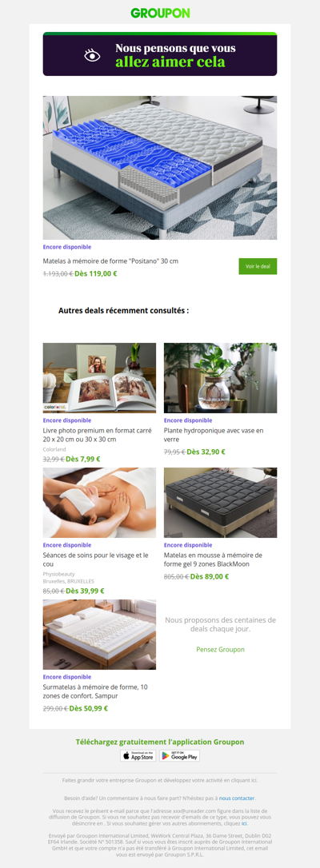320x868 pixels.
Task: Click the 'Voir le deal' button
Action: click(x=258, y=266)
